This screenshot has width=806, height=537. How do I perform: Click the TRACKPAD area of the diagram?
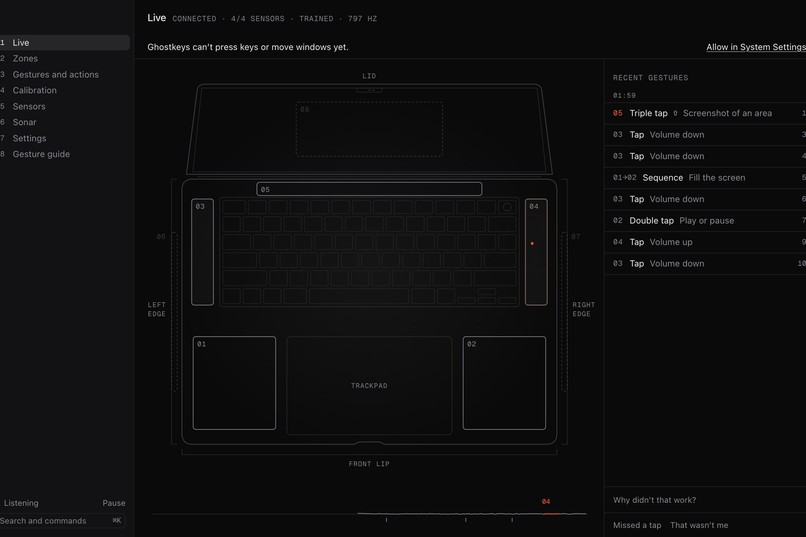coord(369,385)
